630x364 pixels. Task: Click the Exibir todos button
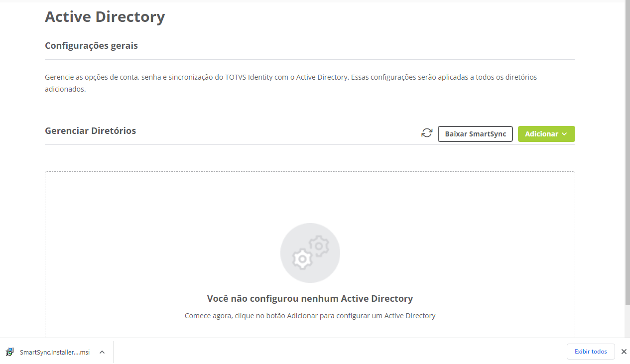[591, 352]
